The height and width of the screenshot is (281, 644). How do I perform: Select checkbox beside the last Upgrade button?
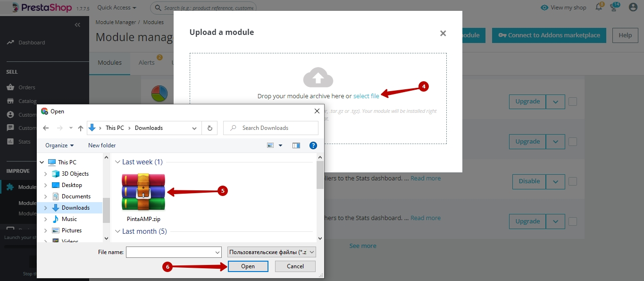coord(573,221)
